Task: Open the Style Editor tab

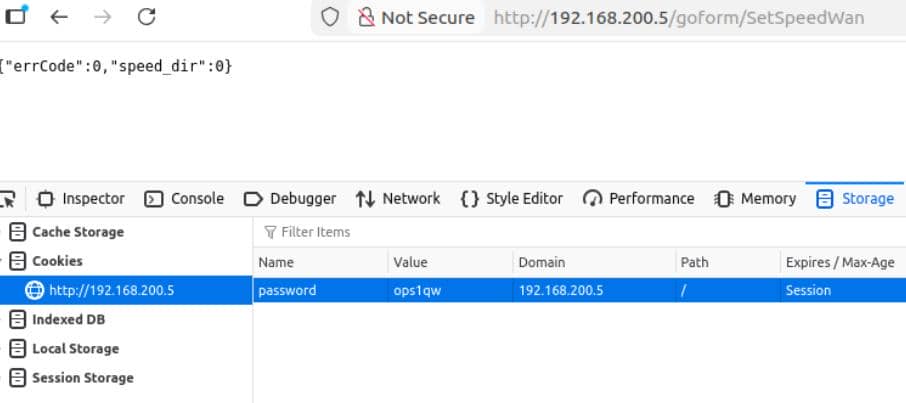Action: [x=512, y=198]
